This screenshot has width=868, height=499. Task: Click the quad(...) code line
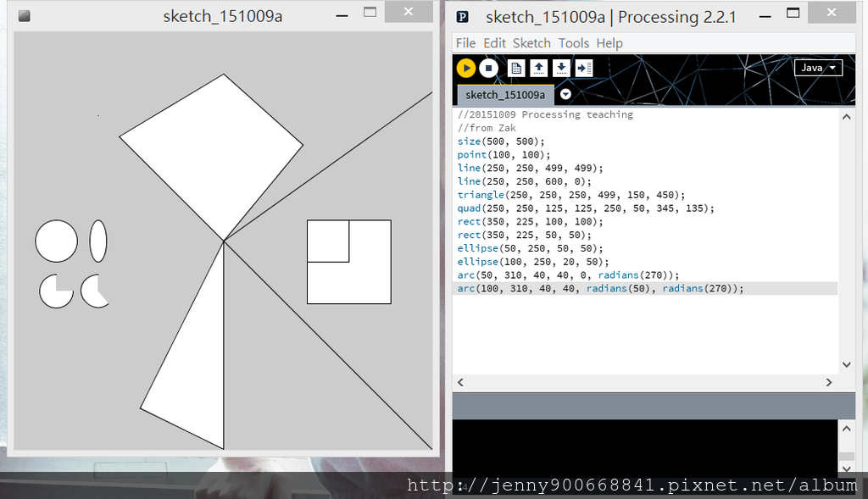coord(586,208)
